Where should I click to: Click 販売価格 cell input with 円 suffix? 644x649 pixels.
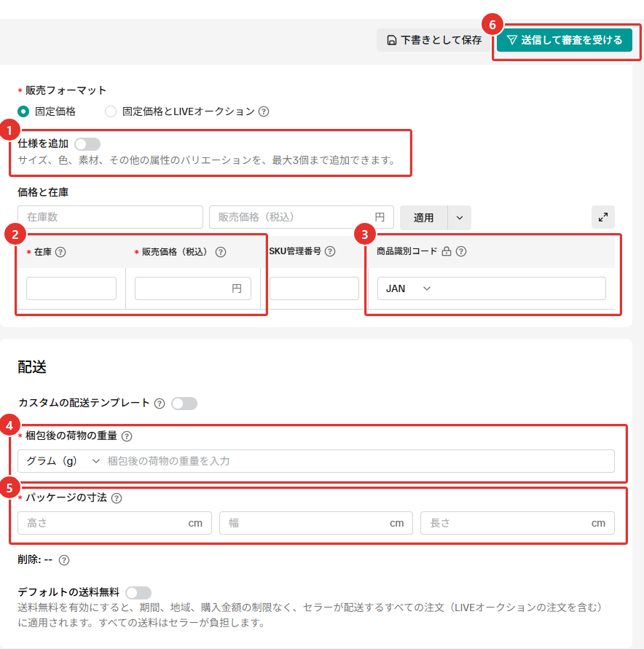193,288
